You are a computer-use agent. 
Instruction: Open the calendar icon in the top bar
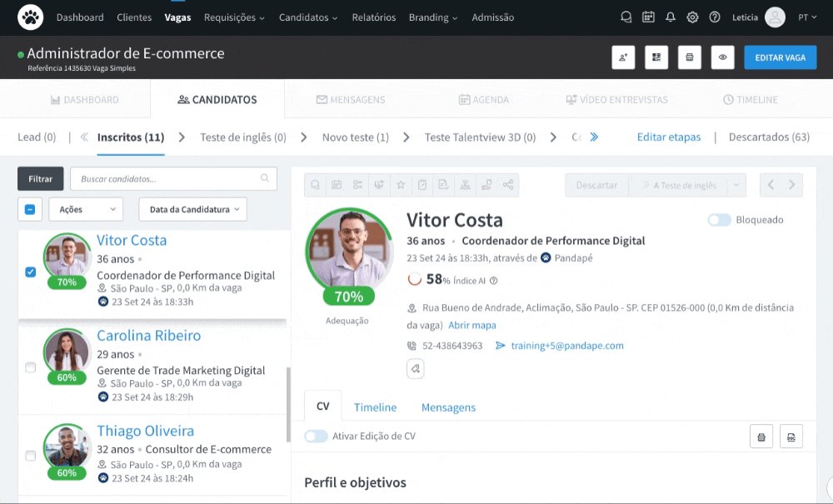pos(648,17)
